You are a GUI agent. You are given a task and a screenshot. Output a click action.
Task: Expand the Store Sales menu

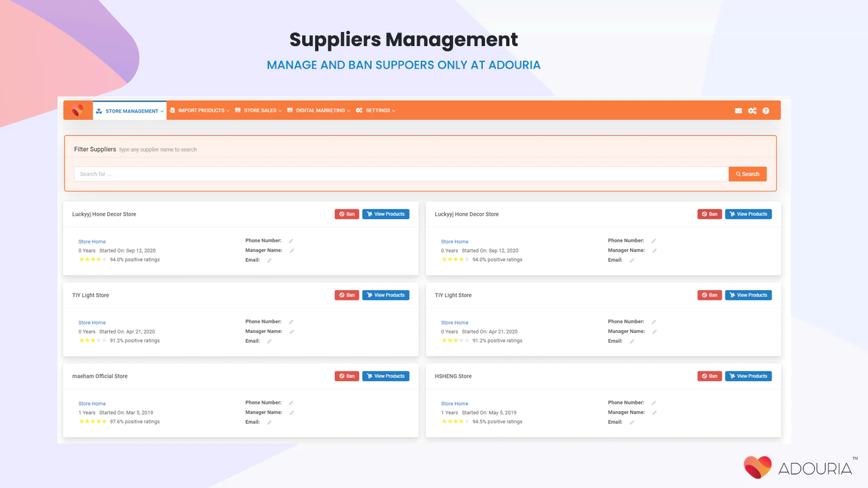click(x=259, y=111)
